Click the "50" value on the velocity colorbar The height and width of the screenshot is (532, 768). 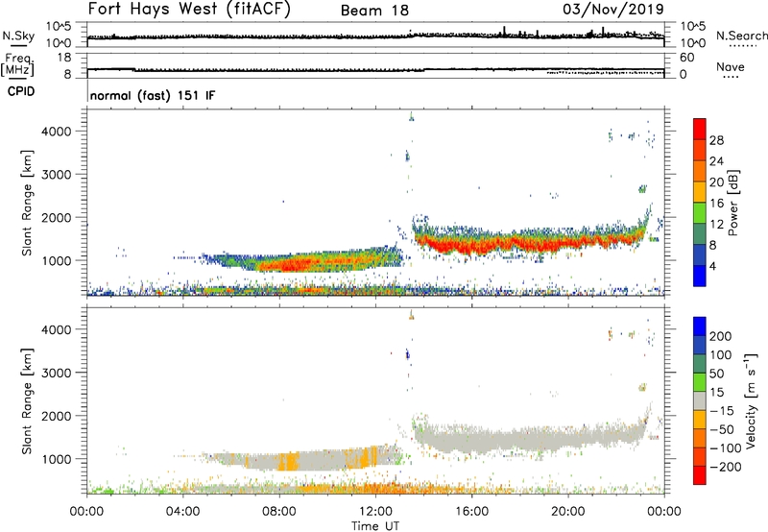coord(717,374)
